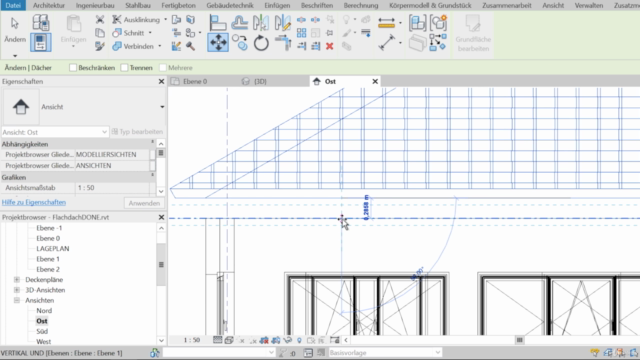Enable the Beschränken checkbox
This screenshot has width=640, height=360.
[73, 68]
